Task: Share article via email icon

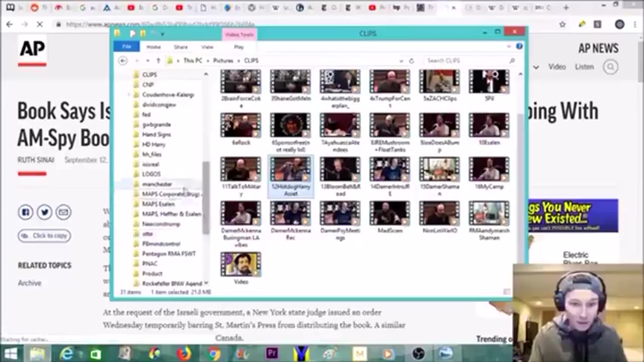Action: [63, 212]
